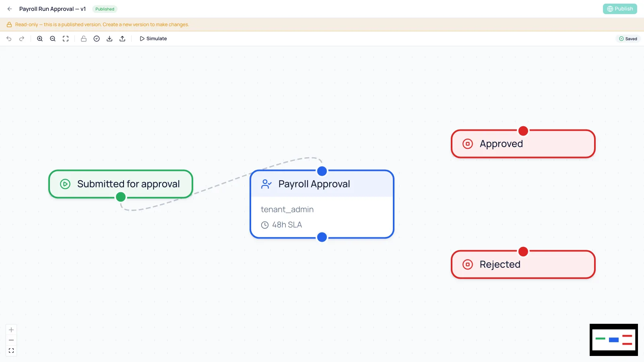Zoom in using the toolbar magnifier plus
Viewport: 644px width, 362px height.
[x=40, y=39]
